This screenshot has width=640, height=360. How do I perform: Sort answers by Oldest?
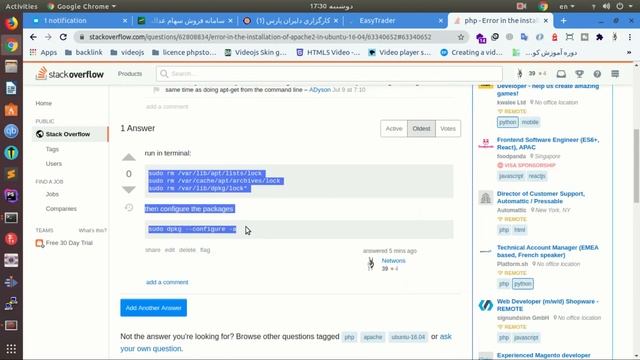421,129
